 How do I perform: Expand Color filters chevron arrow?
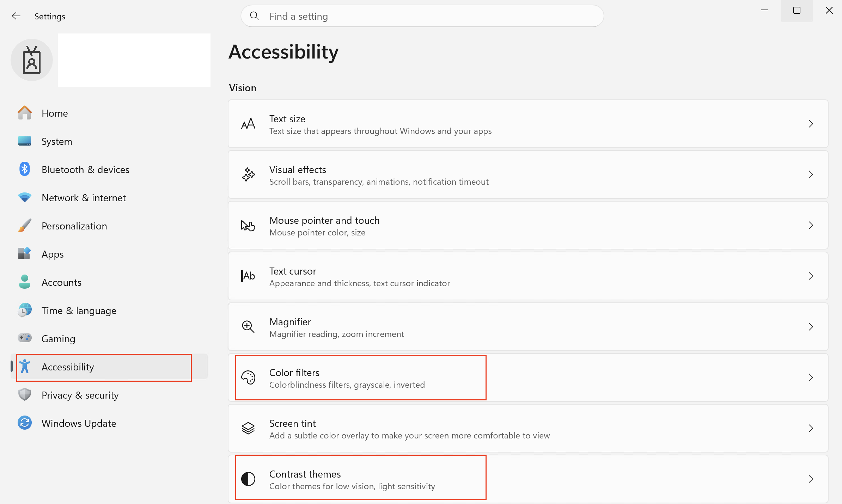[x=811, y=377]
